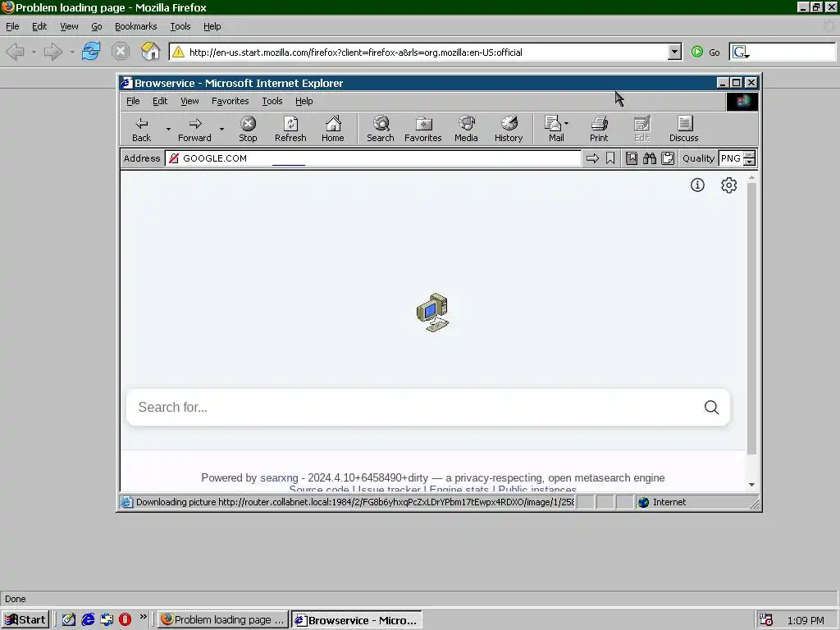840x630 pixels.
Task: Open Internet Explorer View menu
Action: click(x=189, y=101)
